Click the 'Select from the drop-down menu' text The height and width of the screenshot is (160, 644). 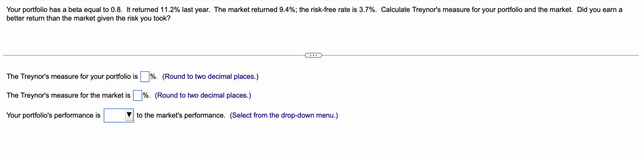[x=284, y=115]
